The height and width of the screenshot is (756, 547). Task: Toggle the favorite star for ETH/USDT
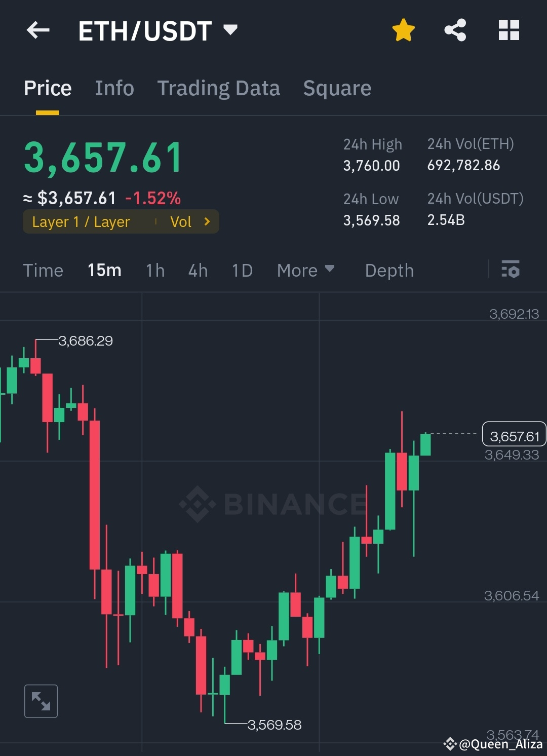(403, 30)
